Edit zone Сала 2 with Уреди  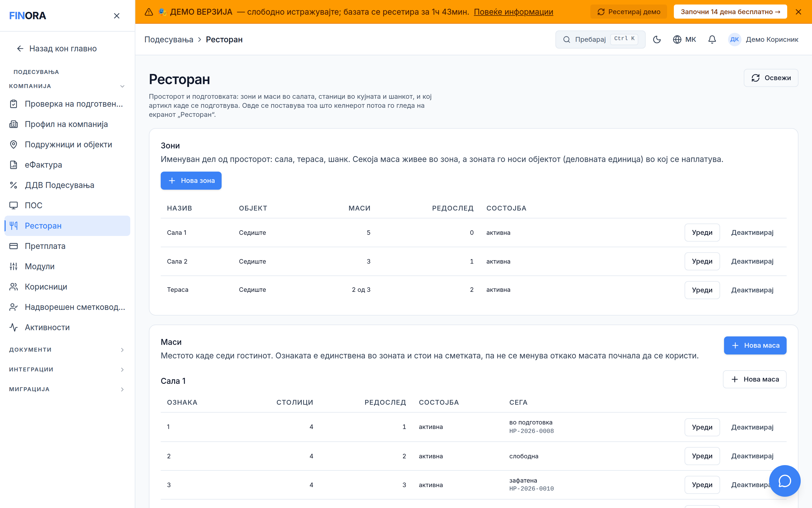702,261
